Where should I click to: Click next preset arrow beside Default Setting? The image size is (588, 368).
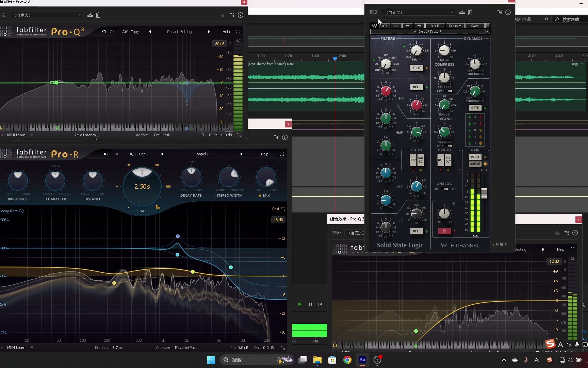coord(209,32)
